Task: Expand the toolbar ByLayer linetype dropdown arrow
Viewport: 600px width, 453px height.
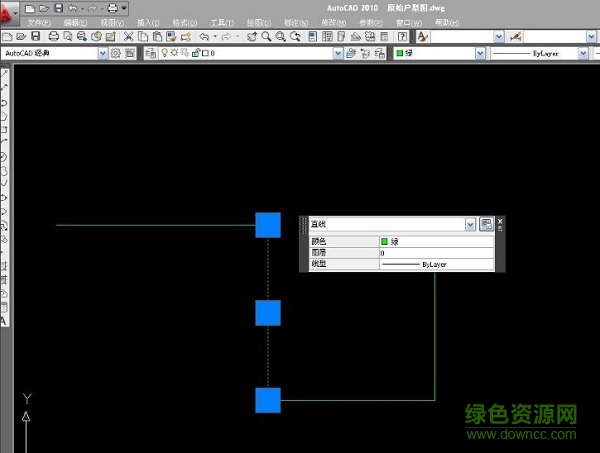Action: point(583,53)
